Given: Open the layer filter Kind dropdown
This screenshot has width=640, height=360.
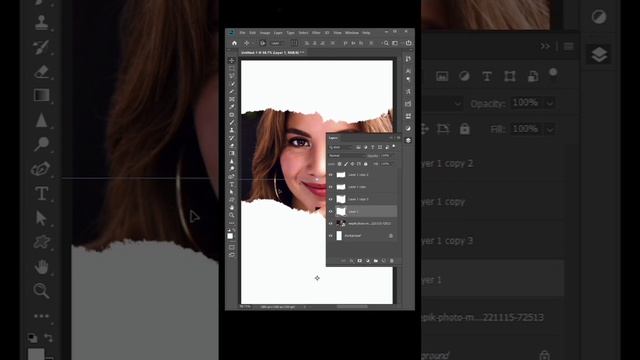Looking at the screenshot, I should click(342, 147).
